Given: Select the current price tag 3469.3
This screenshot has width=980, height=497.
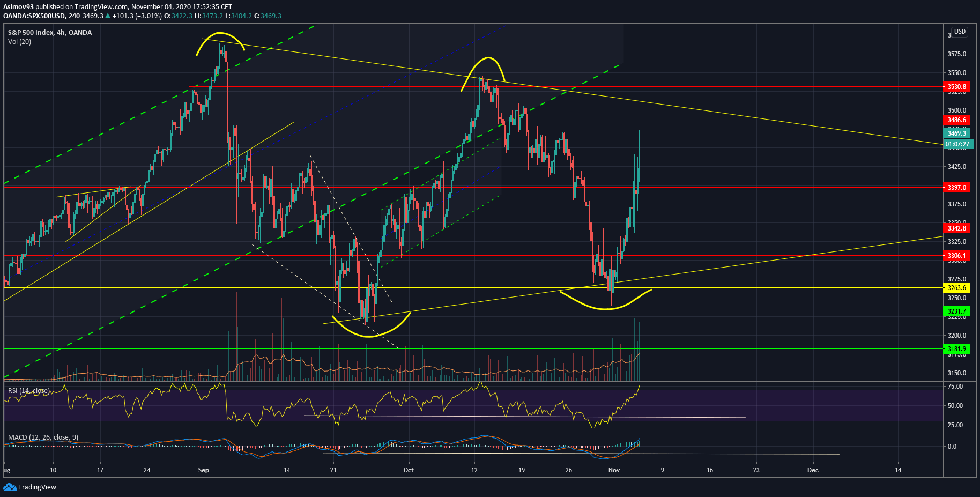Looking at the screenshot, I should (956, 133).
